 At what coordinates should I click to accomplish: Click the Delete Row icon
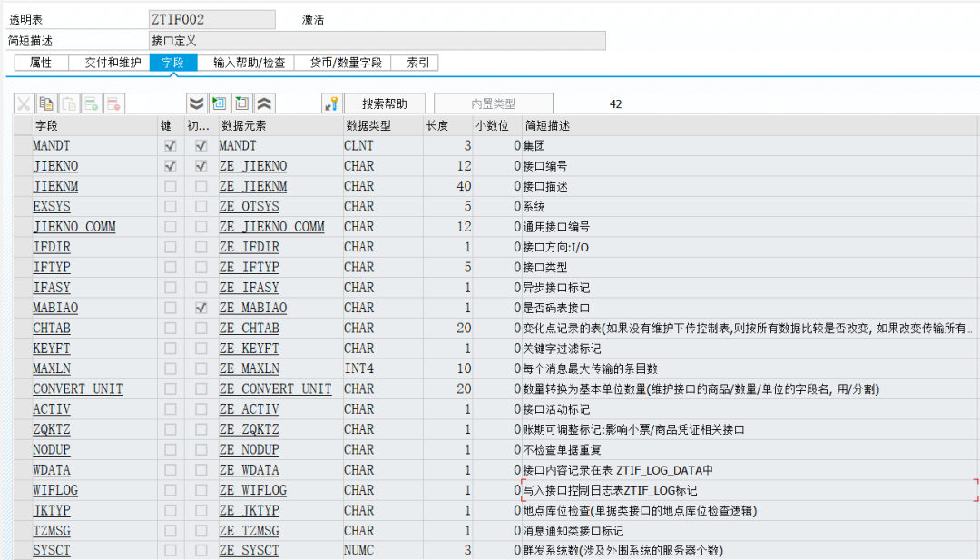tap(113, 103)
